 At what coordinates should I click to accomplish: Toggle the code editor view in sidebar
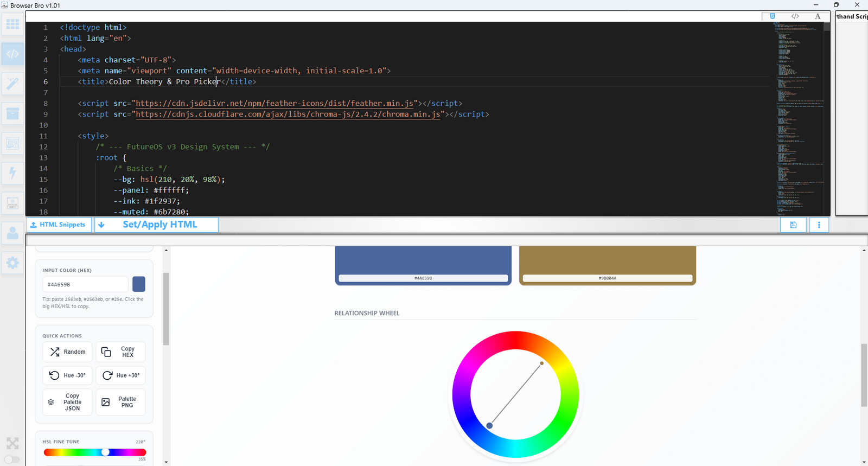tap(12, 54)
